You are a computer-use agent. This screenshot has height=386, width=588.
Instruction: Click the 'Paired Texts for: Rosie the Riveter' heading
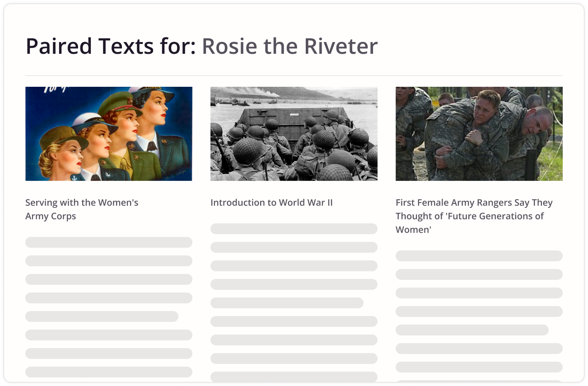pos(201,46)
